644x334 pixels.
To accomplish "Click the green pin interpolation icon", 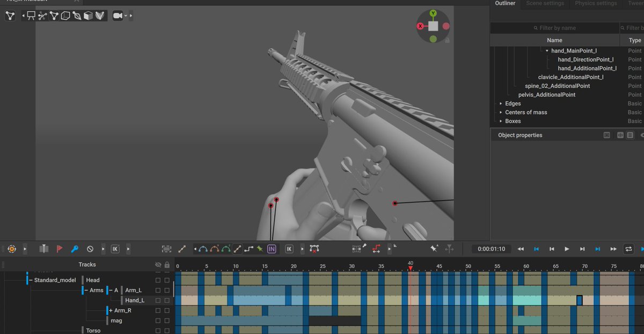I will [260, 249].
